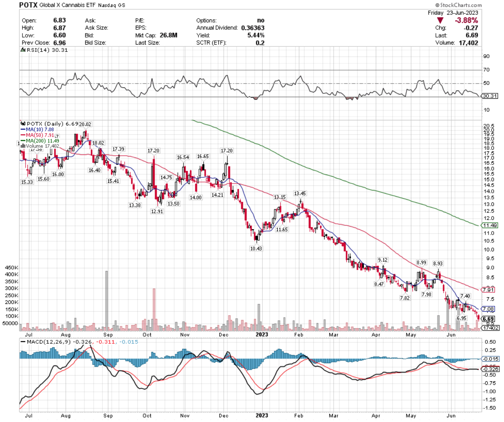Click the High value 6.87
Image resolution: width=504 pixels, height=422 pixels.
(60, 28)
